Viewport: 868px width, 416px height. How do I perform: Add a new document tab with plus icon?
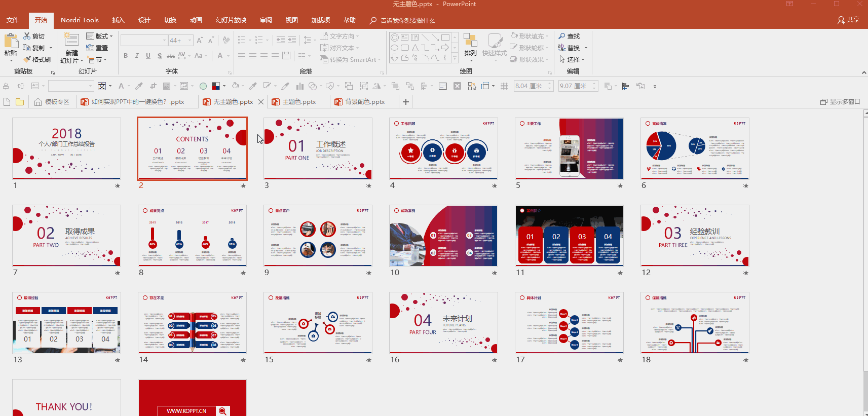(406, 102)
